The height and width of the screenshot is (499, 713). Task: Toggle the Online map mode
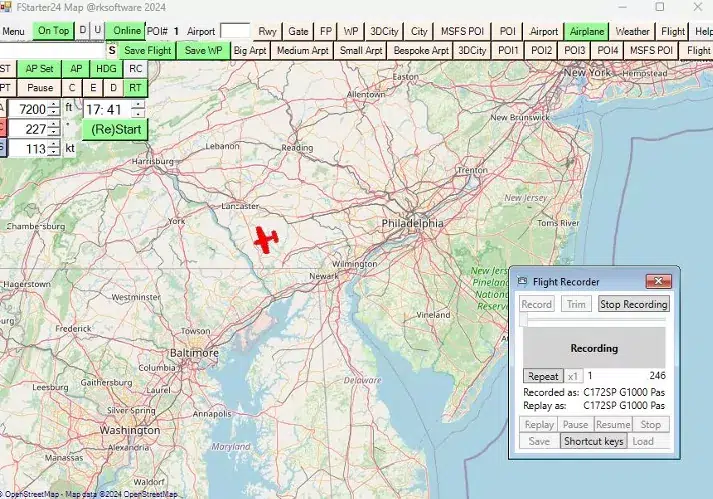(127, 31)
